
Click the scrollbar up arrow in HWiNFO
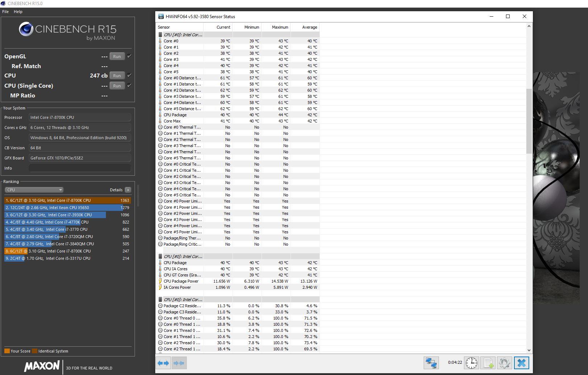click(529, 26)
